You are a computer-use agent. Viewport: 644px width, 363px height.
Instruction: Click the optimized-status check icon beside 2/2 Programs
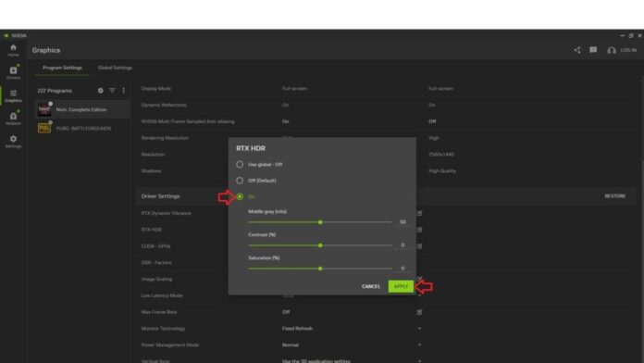pyautogui.click(x=101, y=91)
